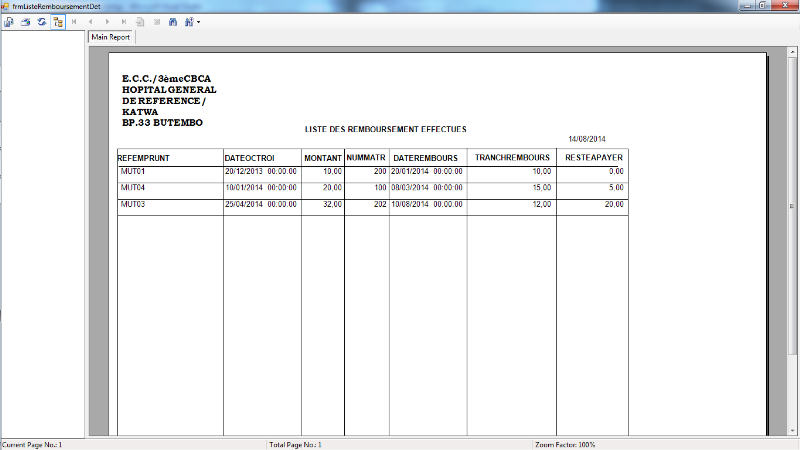Click the NUMMATR value 200
This screenshot has height=450, width=800.
(380, 171)
